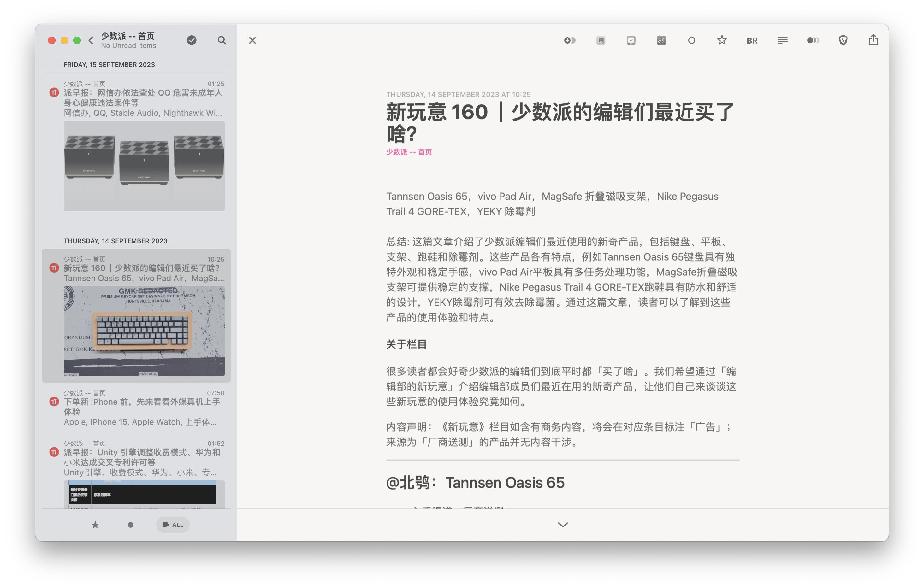Viewport: 924px width, 588px height.
Task: Toggle read/unread circle in article toolbar
Action: click(691, 40)
